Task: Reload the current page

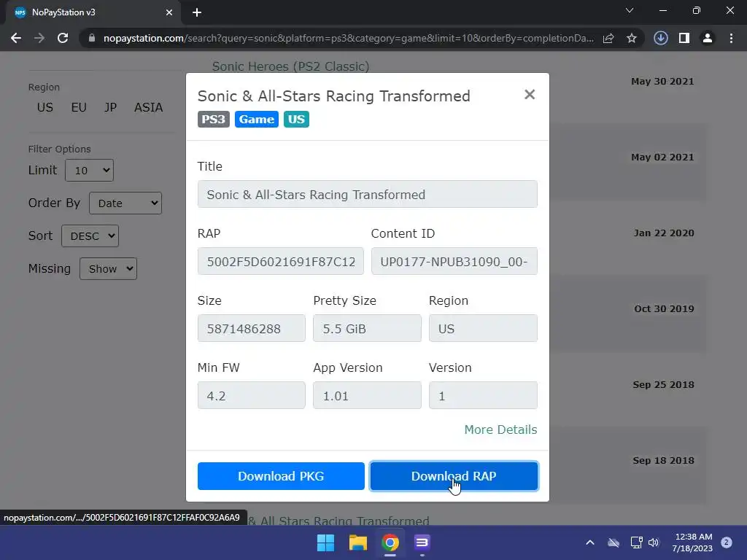Action: tap(63, 38)
